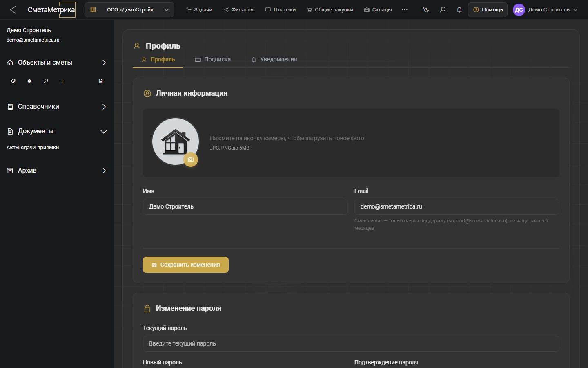
Task: Open Платежи in the top navigation
Action: 281,10
